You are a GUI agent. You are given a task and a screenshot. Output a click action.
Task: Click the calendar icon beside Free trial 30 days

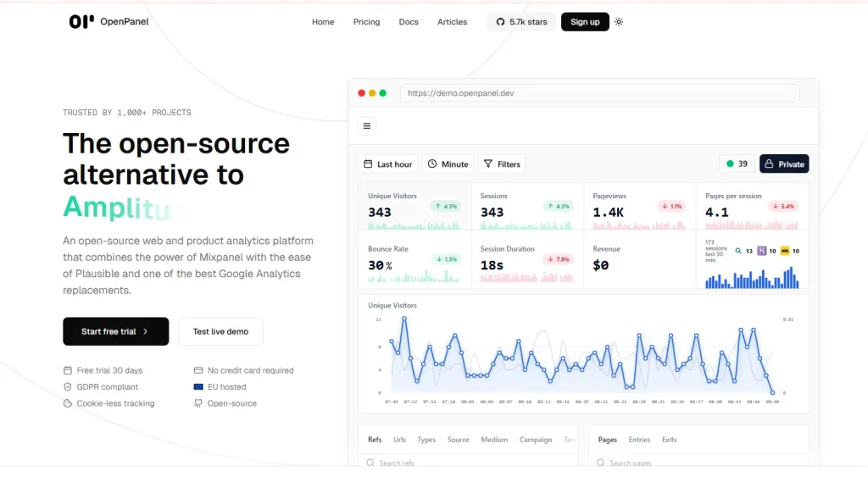(x=68, y=370)
